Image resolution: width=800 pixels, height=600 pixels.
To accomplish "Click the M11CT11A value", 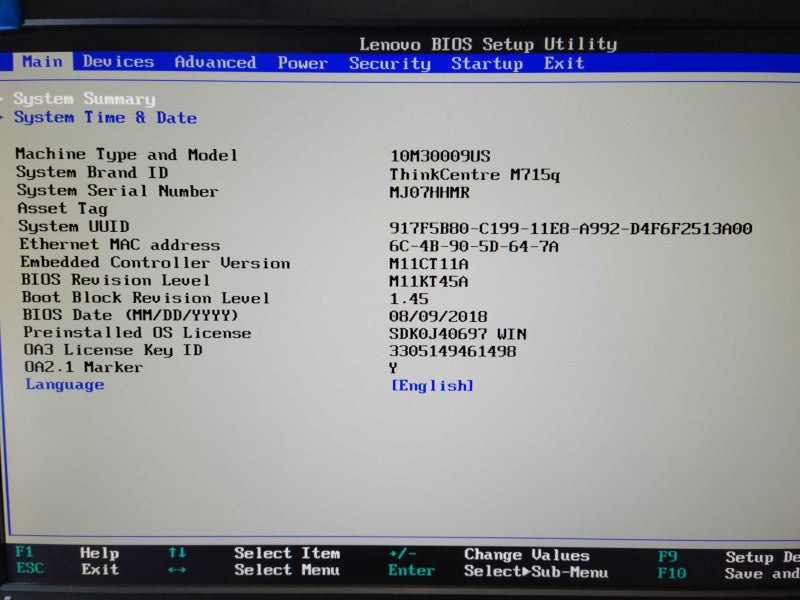I will [429, 264].
